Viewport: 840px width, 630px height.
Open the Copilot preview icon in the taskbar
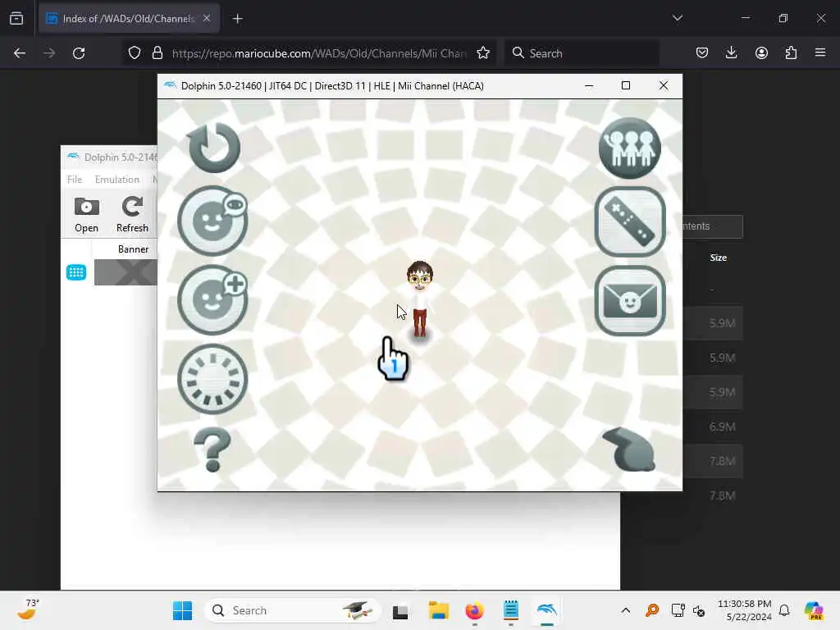pyautogui.click(x=814, y=610)
